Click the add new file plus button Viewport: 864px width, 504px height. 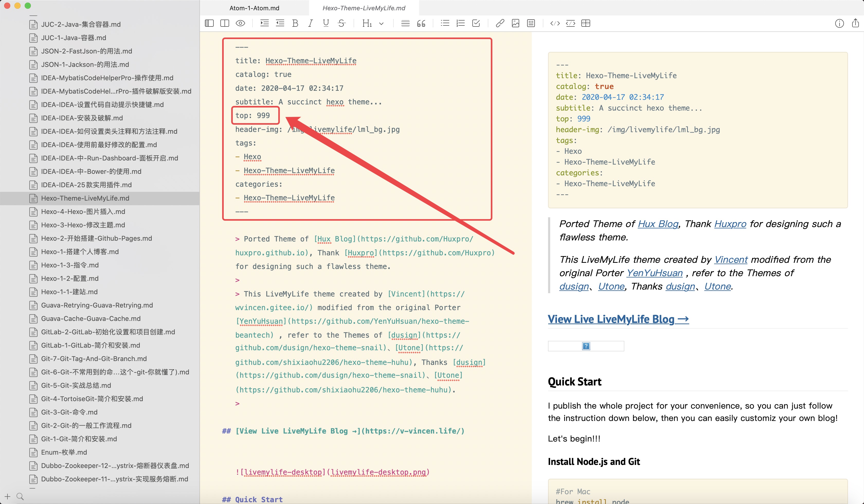(x=7, y=496)
